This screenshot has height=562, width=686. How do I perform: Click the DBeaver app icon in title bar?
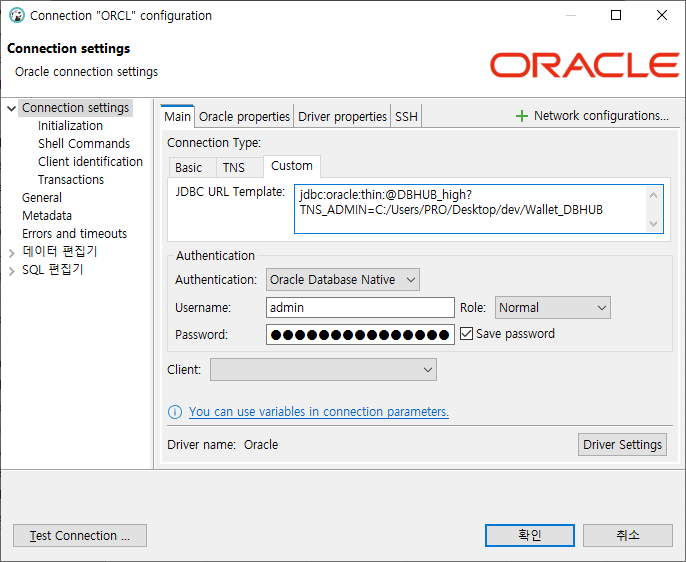coord(17,15)
